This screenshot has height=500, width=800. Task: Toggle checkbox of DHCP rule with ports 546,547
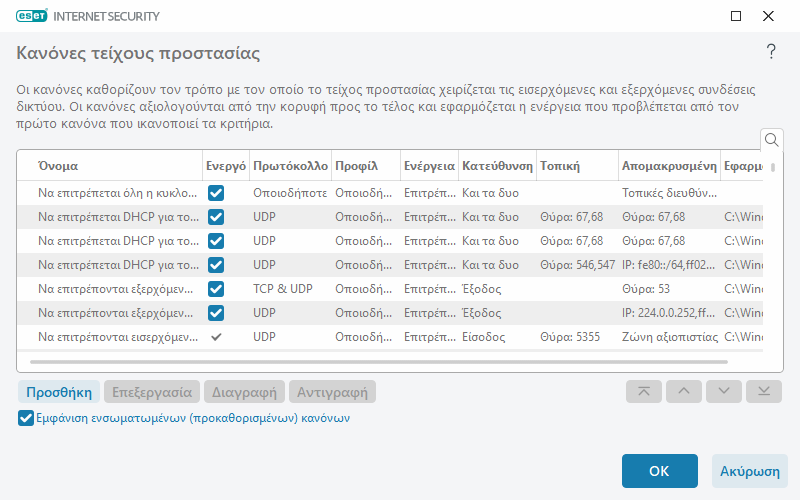click(216, 265)
